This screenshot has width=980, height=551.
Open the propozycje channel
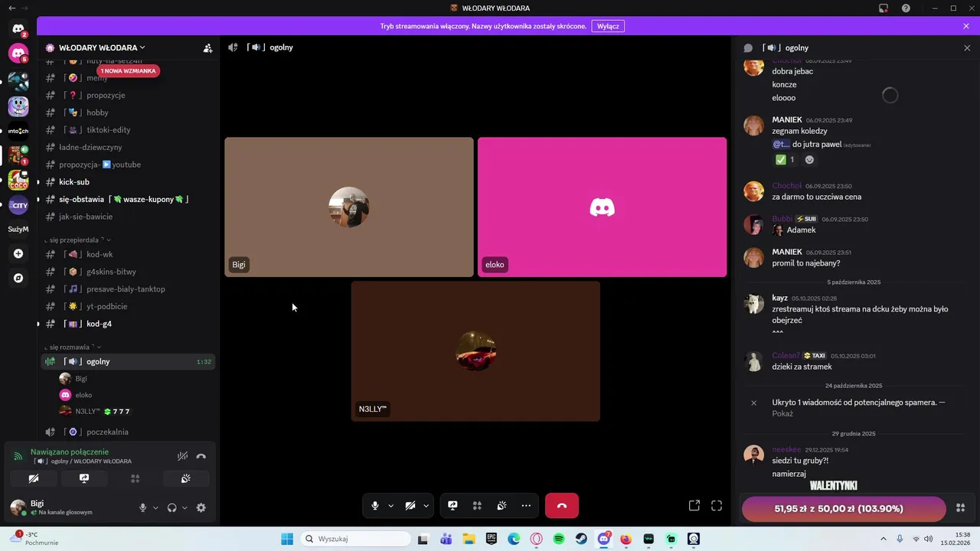(x=106, y=95)
